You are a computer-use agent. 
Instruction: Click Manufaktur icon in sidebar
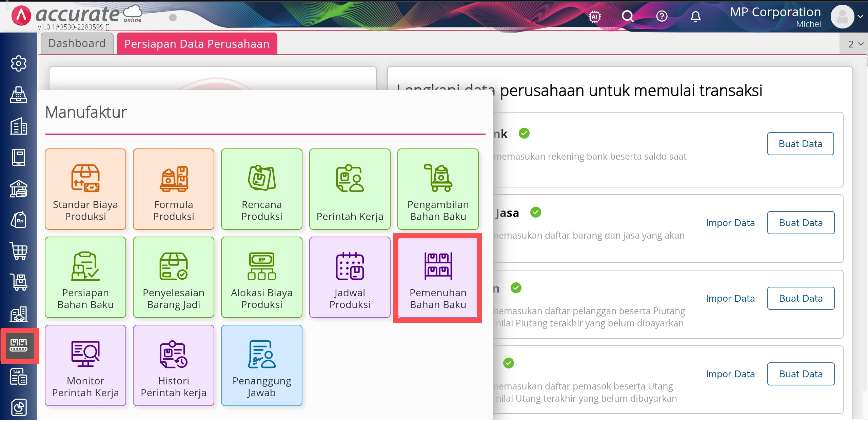click(x=19, y=345)
